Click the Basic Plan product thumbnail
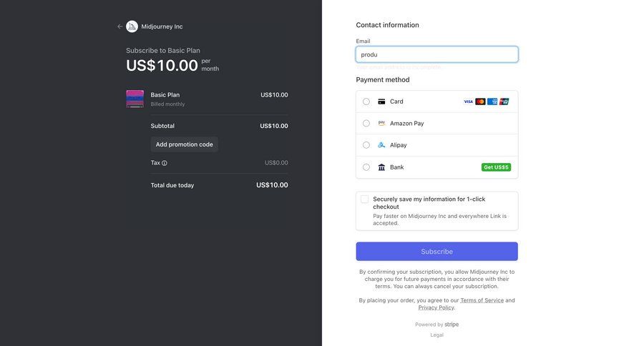Image resolution: width=644 pixels, height=346 pixels. coord(135,99)
